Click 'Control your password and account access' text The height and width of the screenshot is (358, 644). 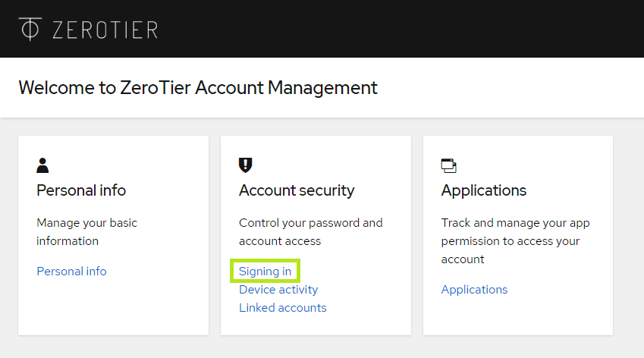(x=310, y=232)
